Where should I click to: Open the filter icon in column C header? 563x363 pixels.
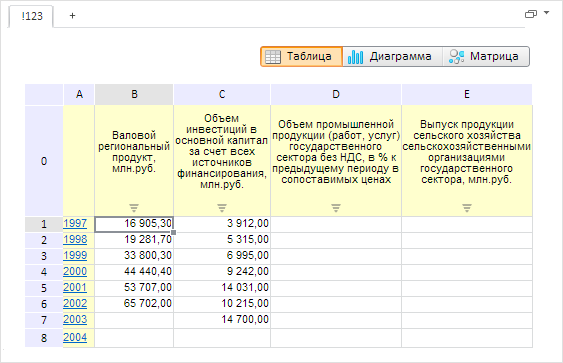(x=222, y=208)
